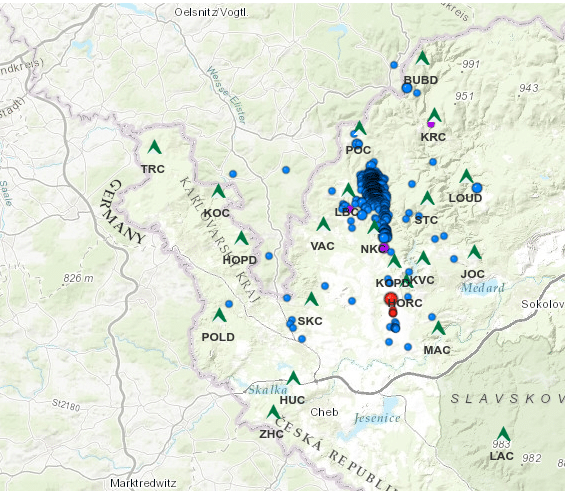The height and width of the screenshot is (491, 565).
Task: Select the STC station marker
Action: tap(427, 198)
